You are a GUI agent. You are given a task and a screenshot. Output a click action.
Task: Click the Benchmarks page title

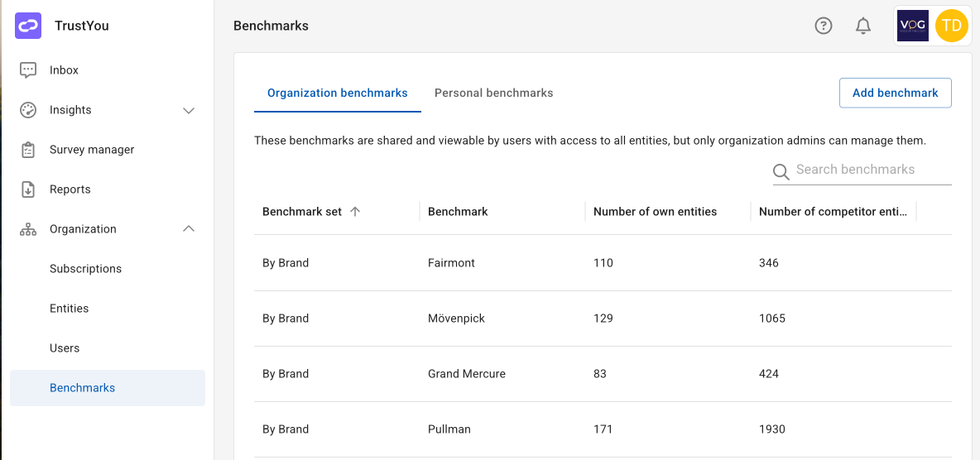[271, 26]
